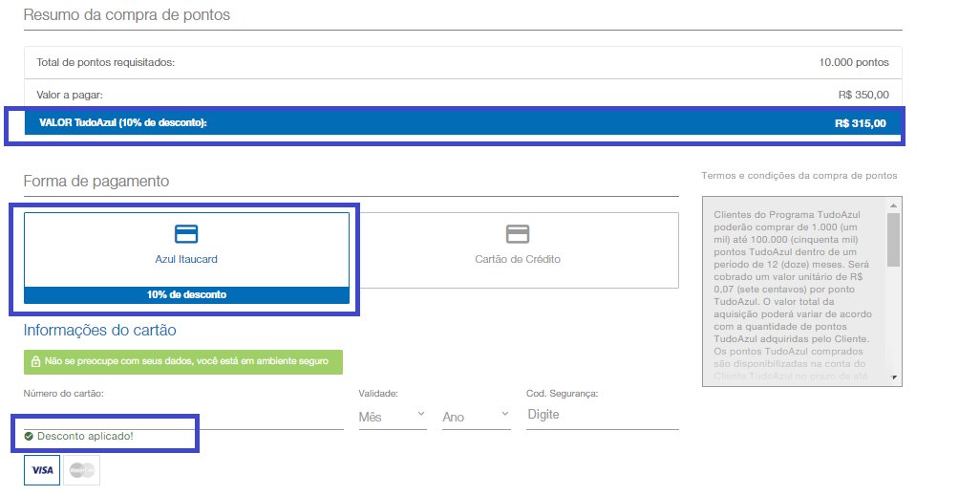Click the Termos e condições da compra heading

(x=799, y=176)
